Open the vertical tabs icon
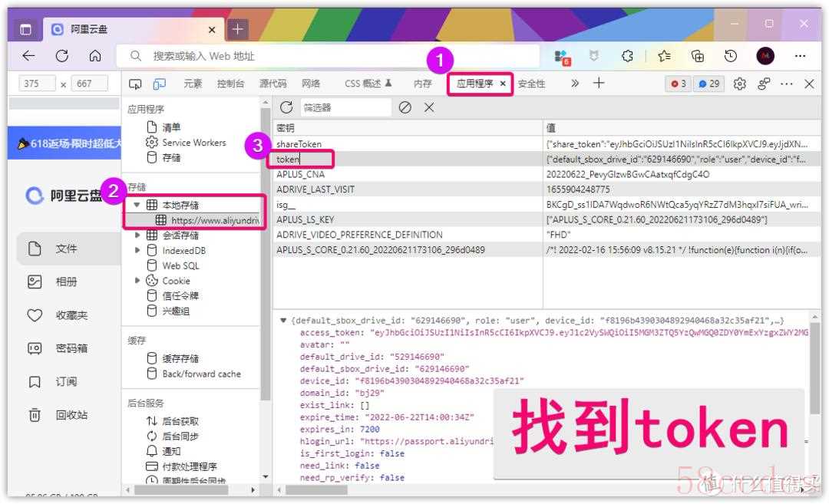Image resolution: width=829 pixels, height=504 pixels. (25, 29)
